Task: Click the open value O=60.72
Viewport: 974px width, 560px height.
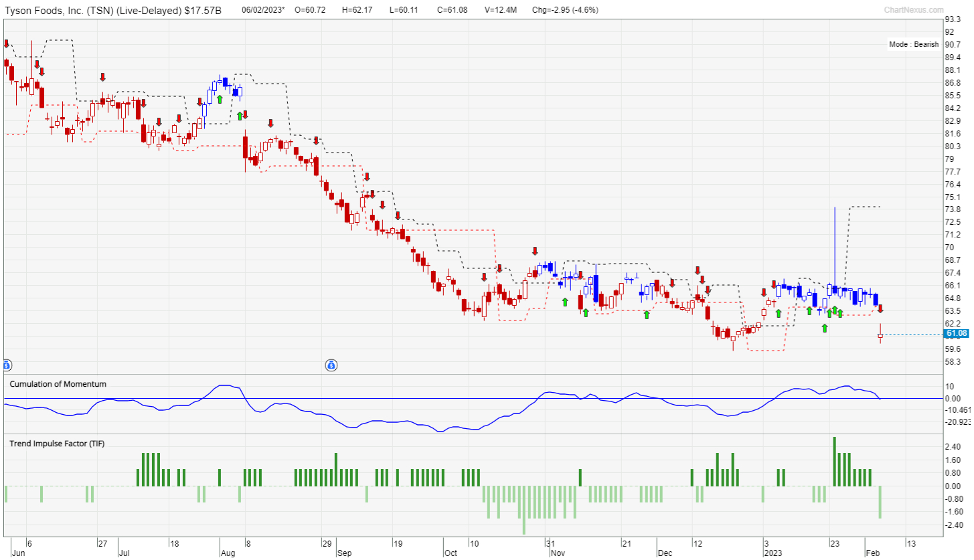Action: coord(310,10)
